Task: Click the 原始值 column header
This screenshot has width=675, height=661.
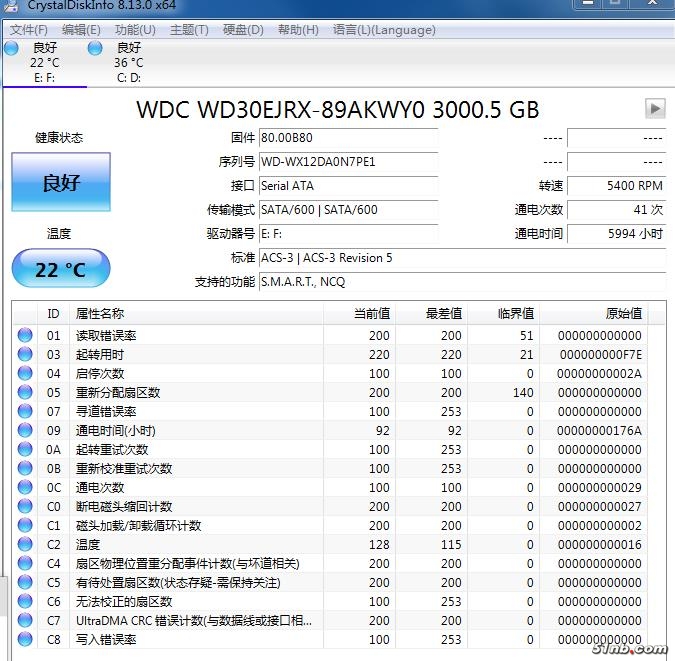Action: pos(594,313)
